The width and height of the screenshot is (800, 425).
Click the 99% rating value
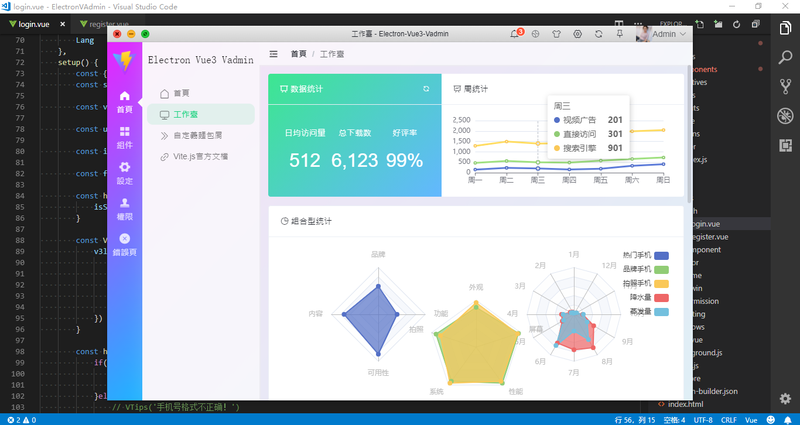click(405, 161)
